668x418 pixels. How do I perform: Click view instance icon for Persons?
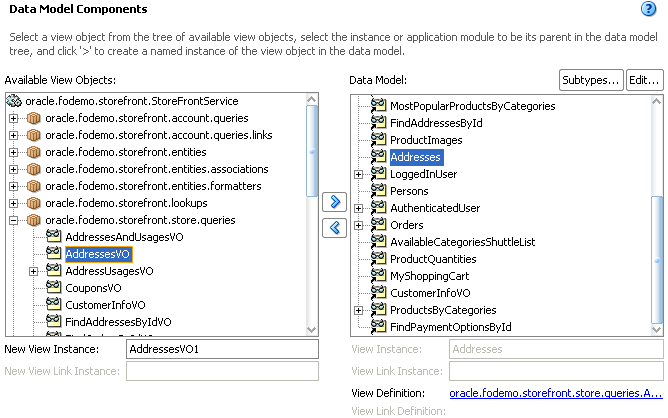pos(378,190)
